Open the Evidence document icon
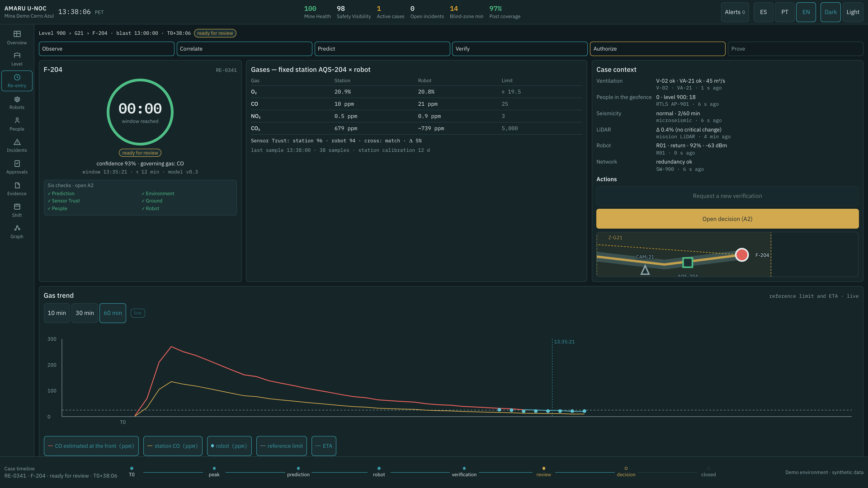868x488 pixels. [x=17, y=189]
